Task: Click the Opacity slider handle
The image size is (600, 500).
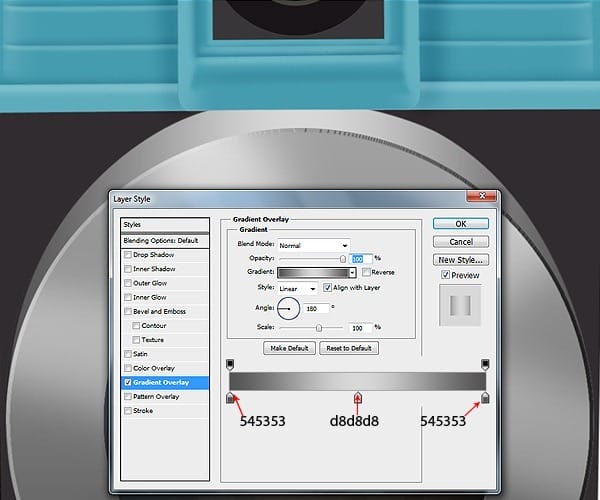Action: 343,259
